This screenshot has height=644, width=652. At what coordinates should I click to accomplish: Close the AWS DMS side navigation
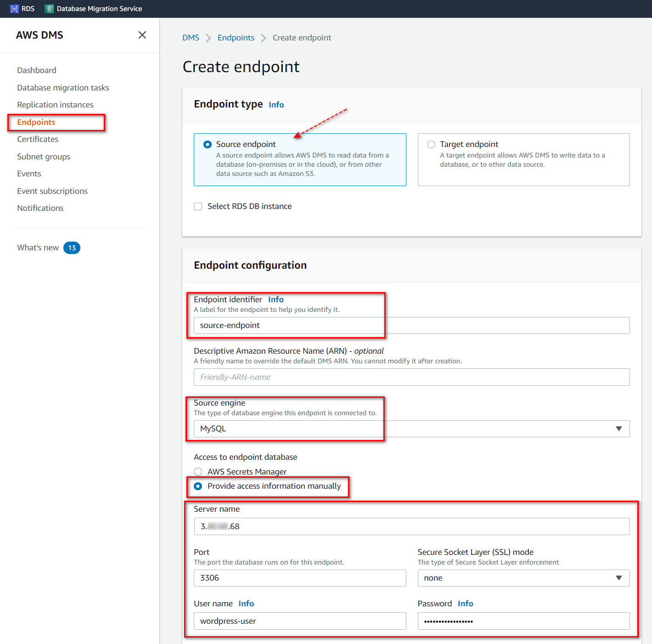[142, 35]
